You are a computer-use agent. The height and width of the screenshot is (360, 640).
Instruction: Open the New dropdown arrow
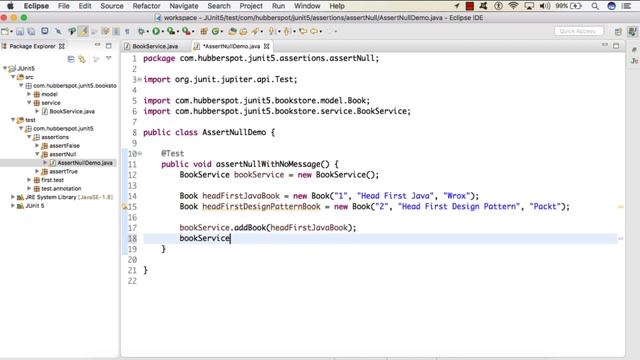[11, 31]
